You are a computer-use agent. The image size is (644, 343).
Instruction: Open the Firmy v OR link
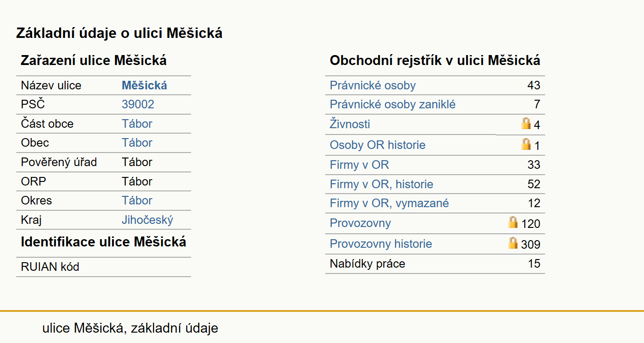click(x=359, y=165)
